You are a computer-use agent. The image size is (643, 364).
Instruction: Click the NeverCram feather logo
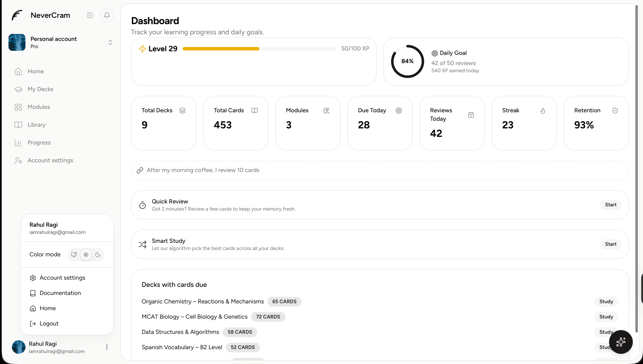click(x=17, y=15)
